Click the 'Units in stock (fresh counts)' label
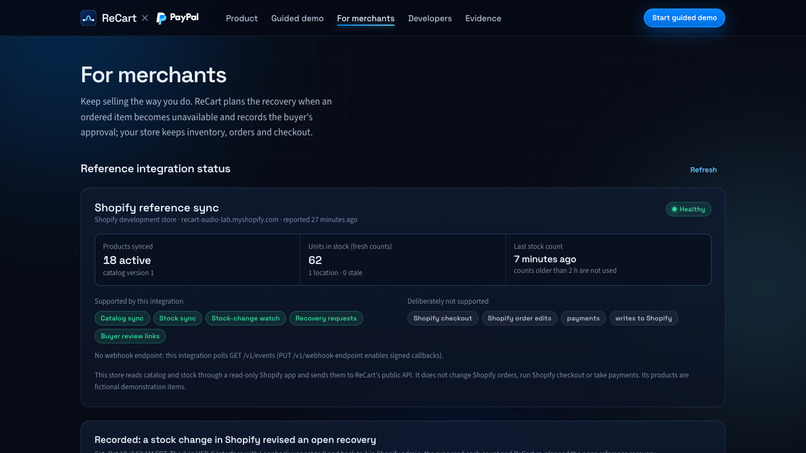The image size is (806, 453). click(350, 247)
